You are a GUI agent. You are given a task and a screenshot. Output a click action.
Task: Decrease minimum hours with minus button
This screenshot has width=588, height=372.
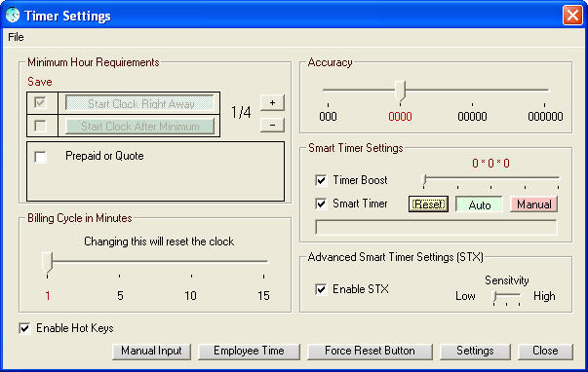tap(272, 125)
